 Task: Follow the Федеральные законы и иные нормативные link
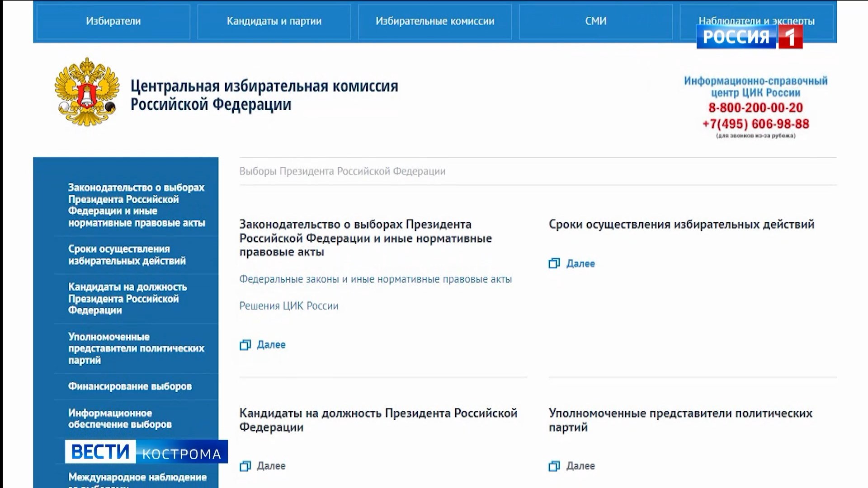[375, 279]
